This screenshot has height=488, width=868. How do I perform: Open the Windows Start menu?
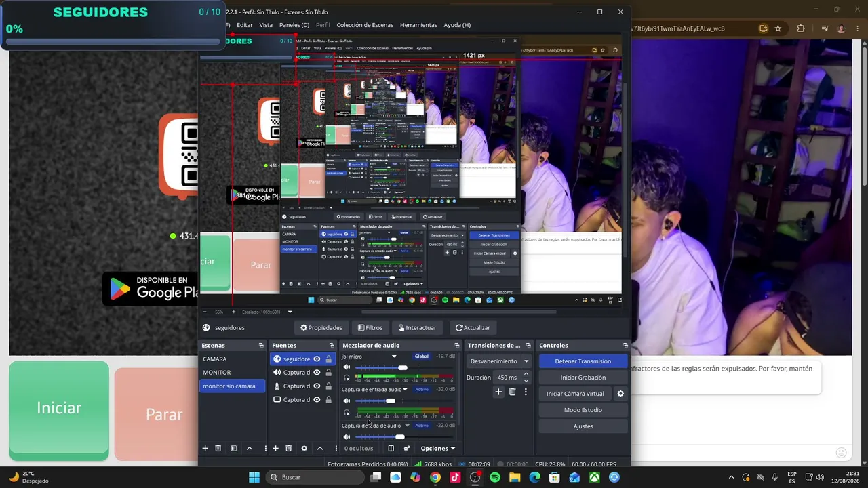coord(254,477)
